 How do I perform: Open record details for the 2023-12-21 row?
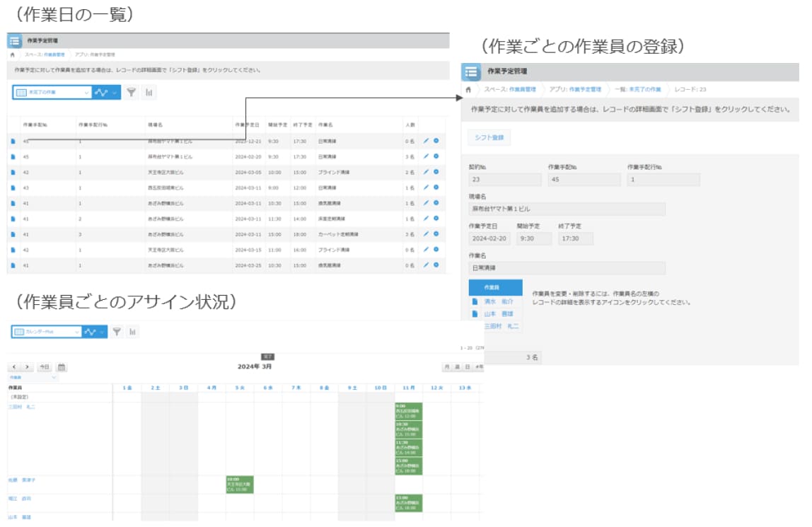pos(13,141)
